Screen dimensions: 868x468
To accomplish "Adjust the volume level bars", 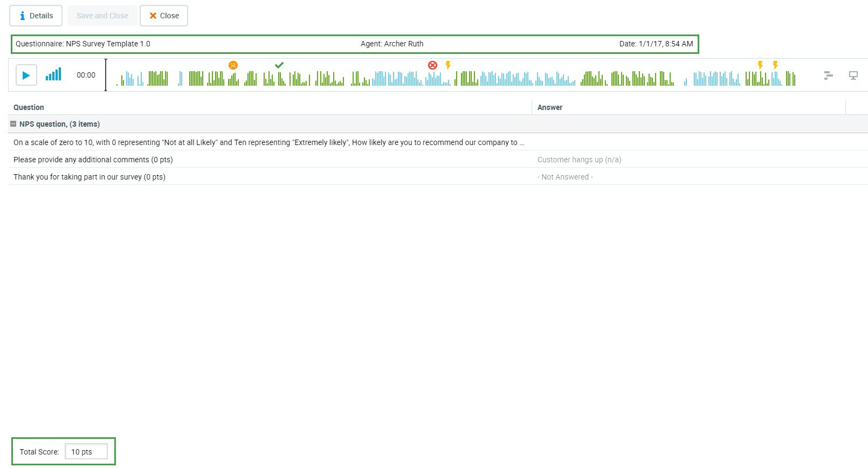I will 53,74.
